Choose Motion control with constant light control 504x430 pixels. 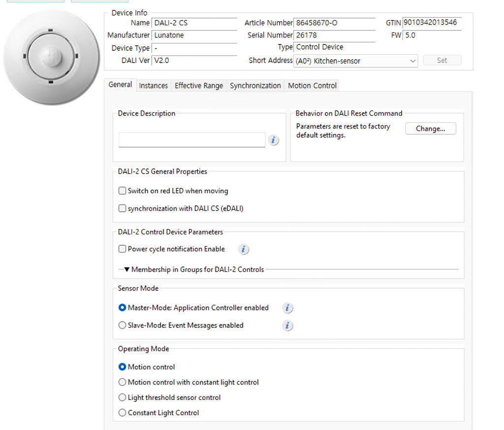[123, 383]
